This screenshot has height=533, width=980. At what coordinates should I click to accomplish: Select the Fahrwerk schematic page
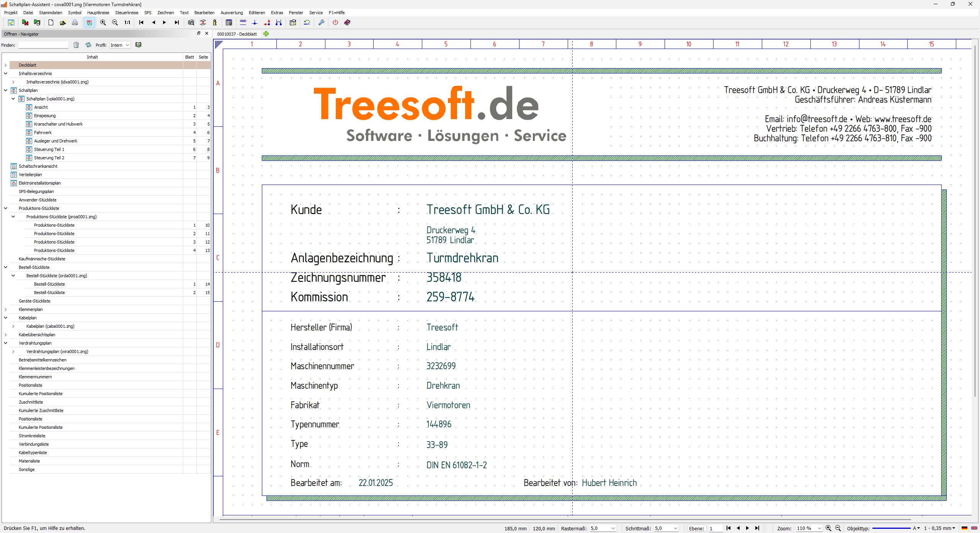pyautogui.click(x=43, y=132)
